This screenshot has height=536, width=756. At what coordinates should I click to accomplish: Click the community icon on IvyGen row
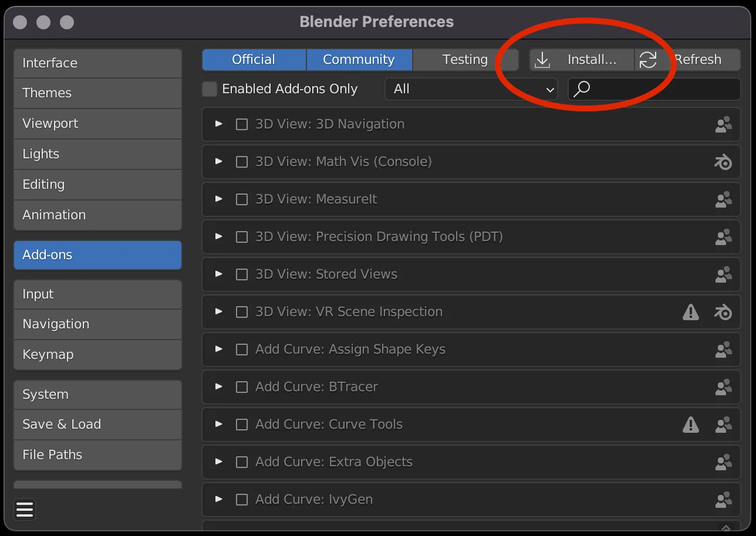723,500
